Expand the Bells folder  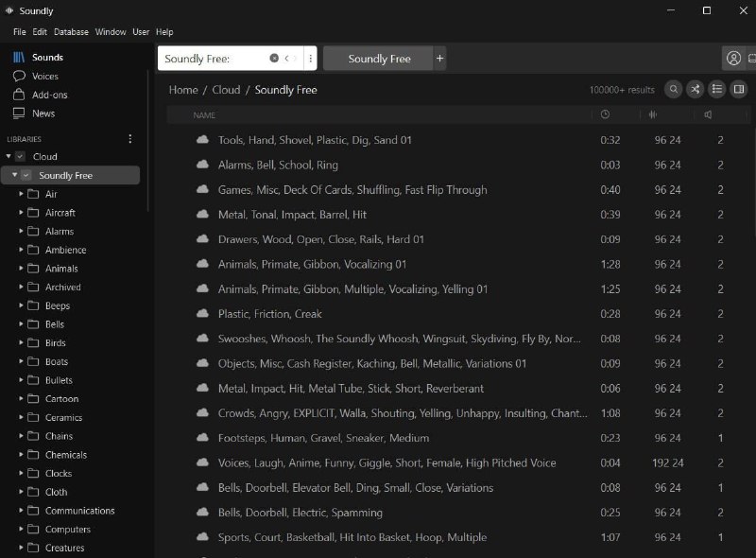coord(21,323)
